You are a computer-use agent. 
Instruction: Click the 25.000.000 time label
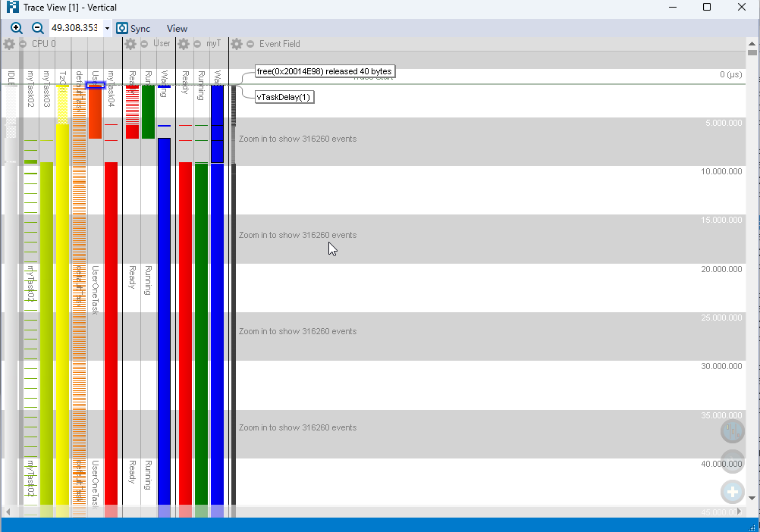point(721,318)
